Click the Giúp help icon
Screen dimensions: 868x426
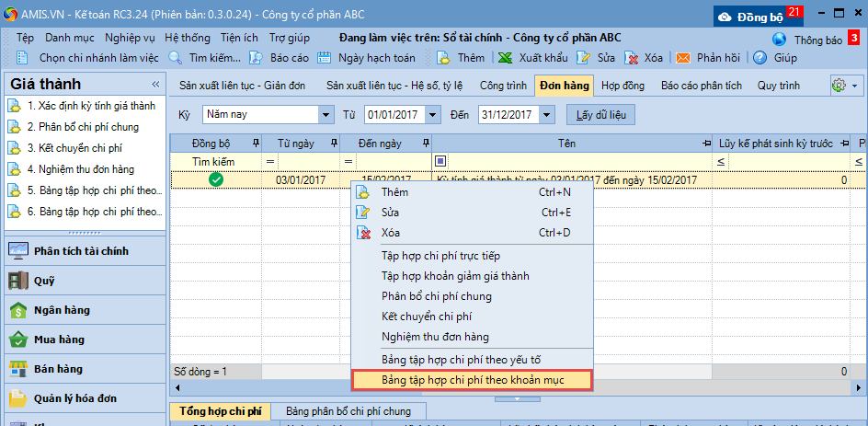760,57
